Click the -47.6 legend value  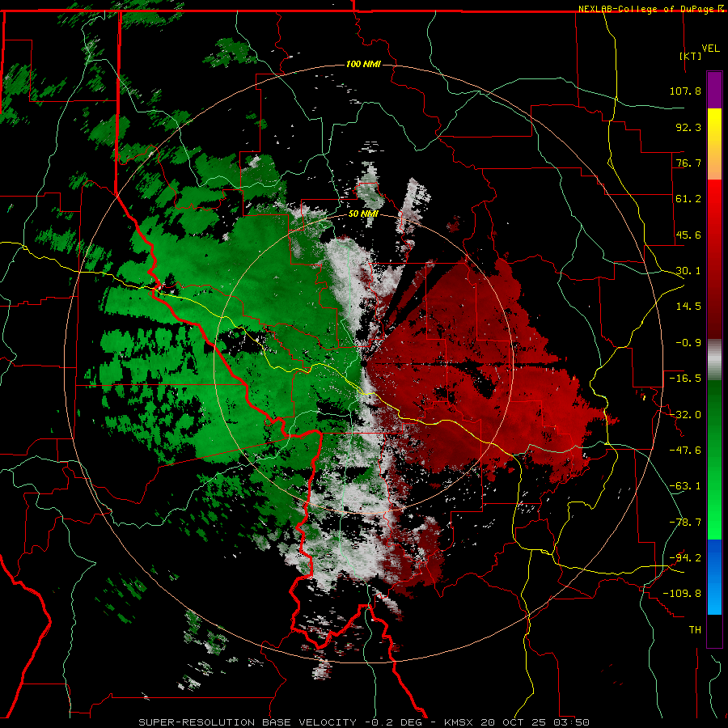685,451
